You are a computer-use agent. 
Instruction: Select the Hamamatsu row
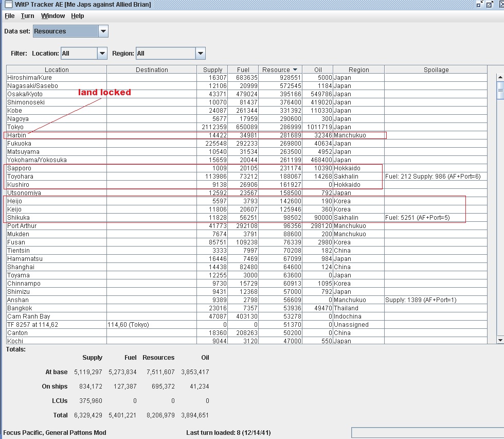tap(246, 259)
